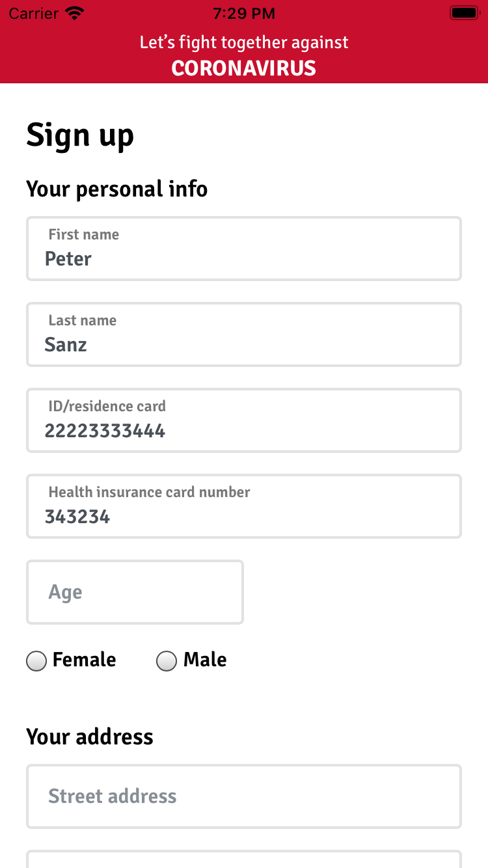Click the Wi-Fi icon in status bar
This screenshot has width=488, height=868.
pyautogui.click(x=75, y=13)
